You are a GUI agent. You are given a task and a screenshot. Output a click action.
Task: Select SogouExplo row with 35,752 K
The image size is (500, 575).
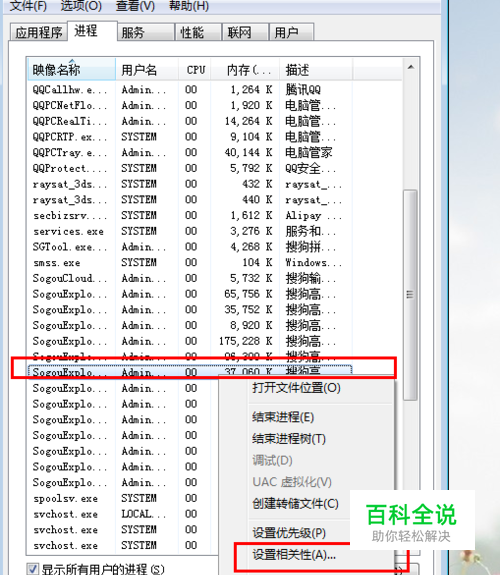click(x=190, y=310)
